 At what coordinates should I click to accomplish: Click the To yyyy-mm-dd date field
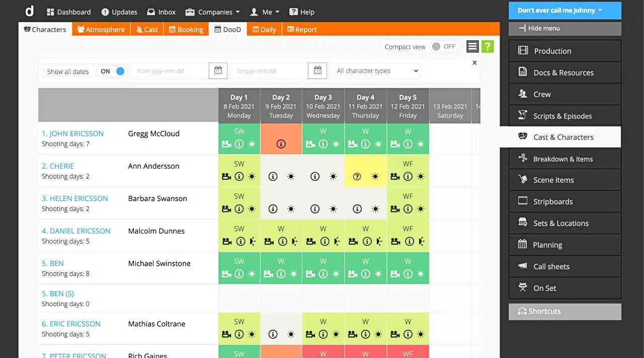tap(269, 71)
